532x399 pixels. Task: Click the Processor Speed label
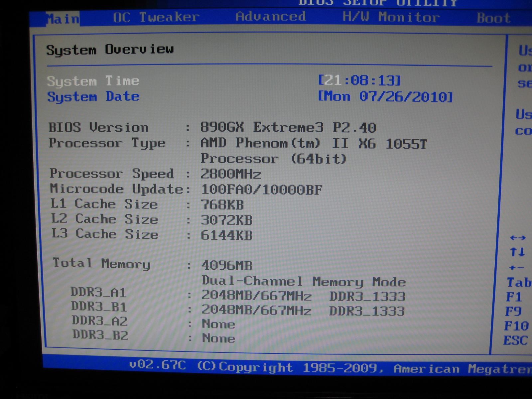[112, 174]
